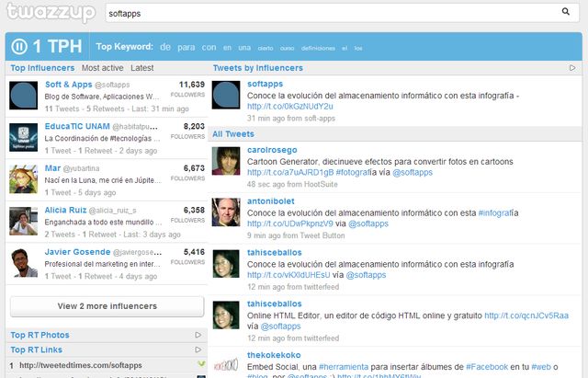
Task: Open thekokekoko avatar image
Action: tap(226, 365)
